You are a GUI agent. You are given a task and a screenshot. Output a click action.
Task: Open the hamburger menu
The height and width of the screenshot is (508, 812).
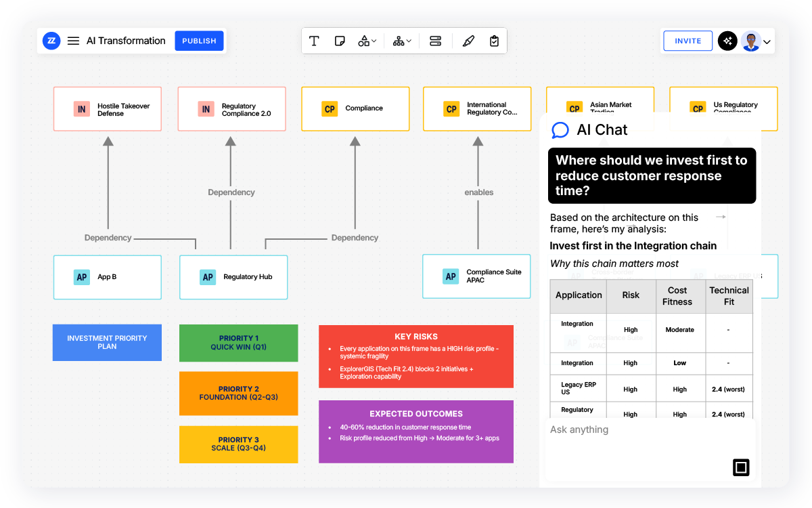pos(73,41)
